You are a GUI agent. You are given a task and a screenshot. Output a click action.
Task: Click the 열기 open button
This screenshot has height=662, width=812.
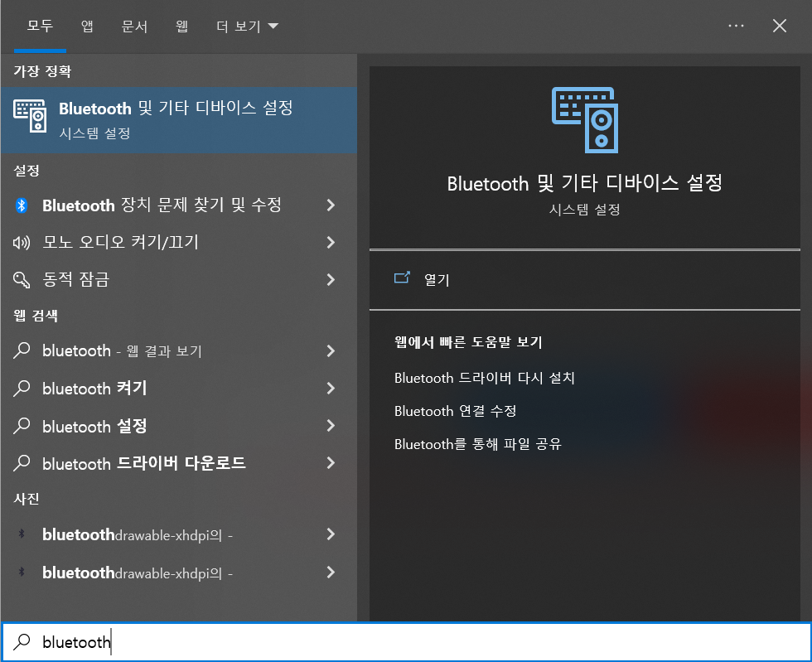pyautogui.click(x=585, y=280)
